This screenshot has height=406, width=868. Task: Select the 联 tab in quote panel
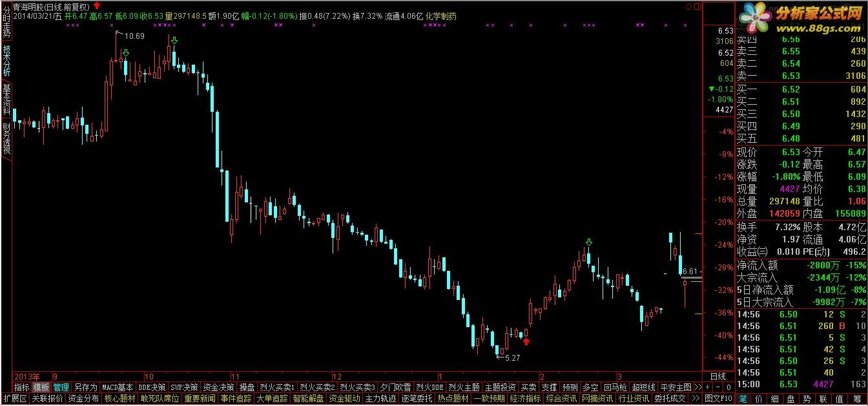point(823,399)
